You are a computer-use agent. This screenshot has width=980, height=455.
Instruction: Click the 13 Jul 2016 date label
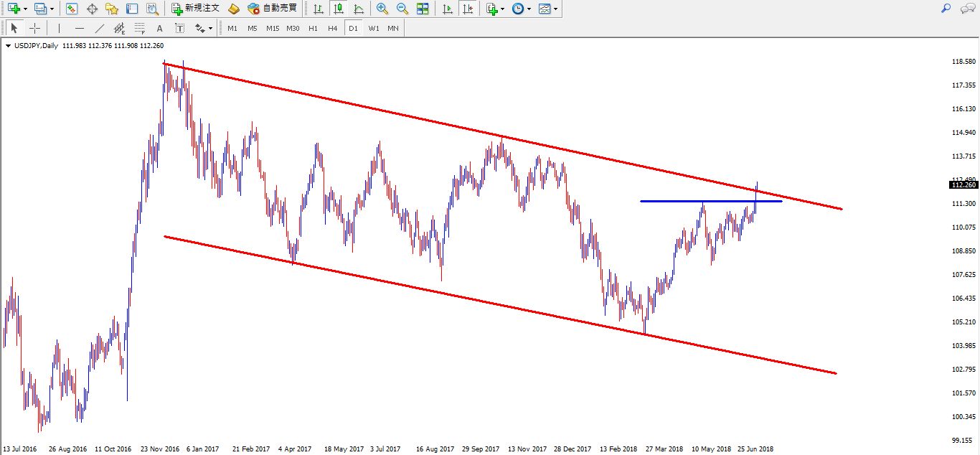[20, 449]
